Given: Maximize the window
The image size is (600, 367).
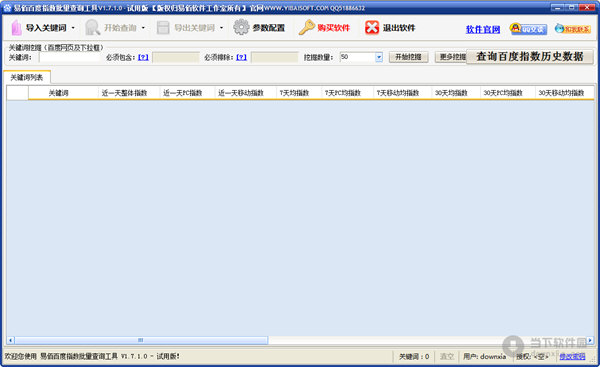Looking at the screenshot, I should click(572, 7).
